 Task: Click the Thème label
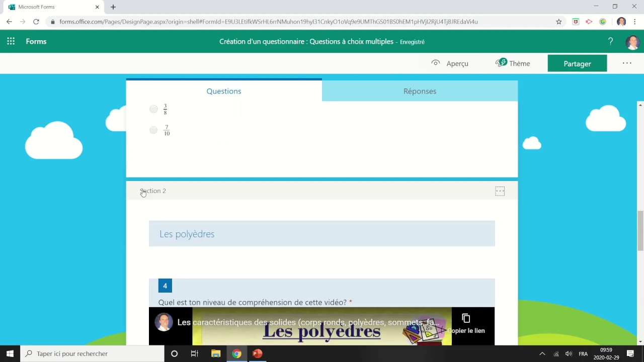[520, 63]
